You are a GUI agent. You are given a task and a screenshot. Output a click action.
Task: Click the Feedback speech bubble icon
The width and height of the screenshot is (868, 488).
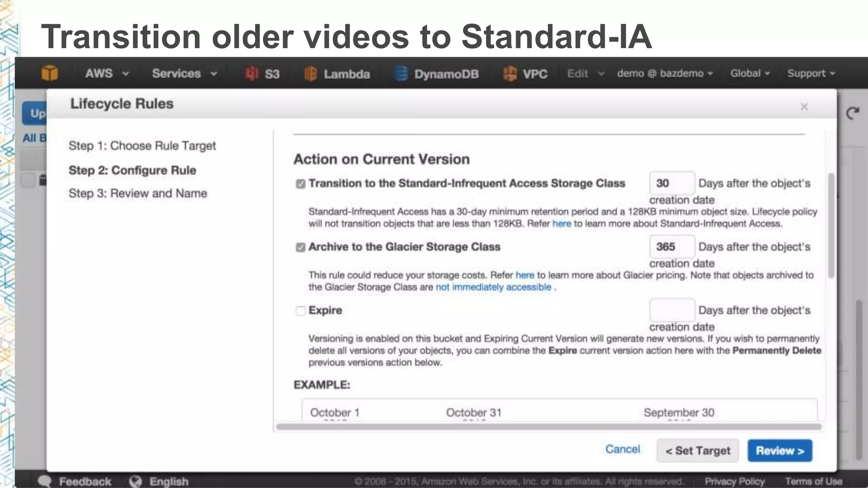[x=45, y=481]
